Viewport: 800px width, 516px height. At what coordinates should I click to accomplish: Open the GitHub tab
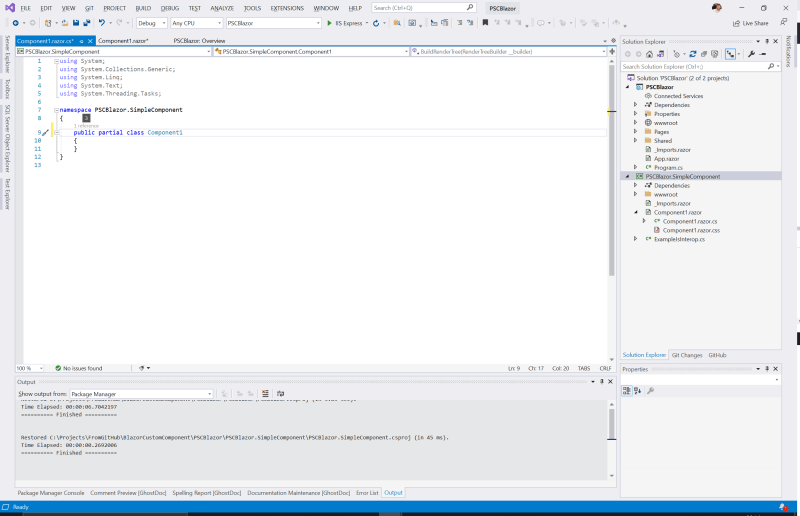[x=717, y=355]
